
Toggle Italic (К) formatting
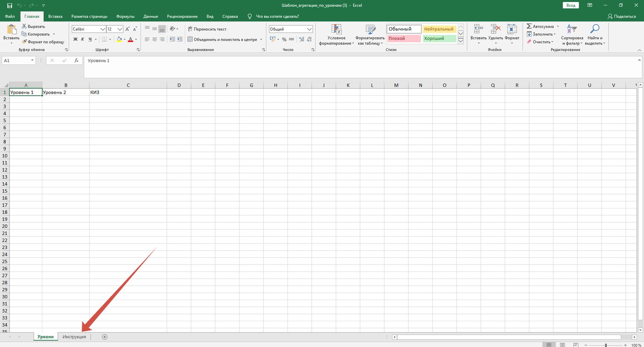(x=83, y=40)
